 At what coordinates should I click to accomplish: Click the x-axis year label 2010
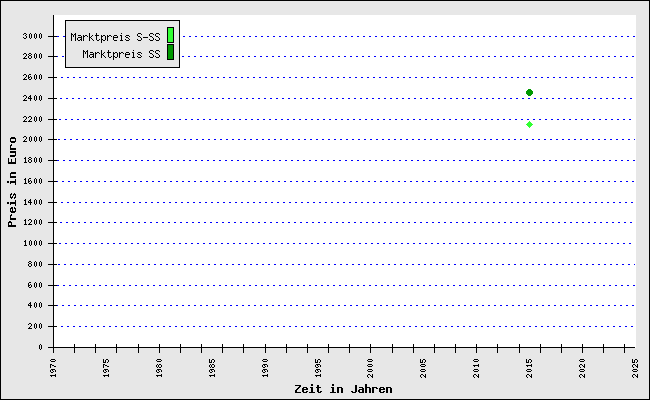point(476,368)
